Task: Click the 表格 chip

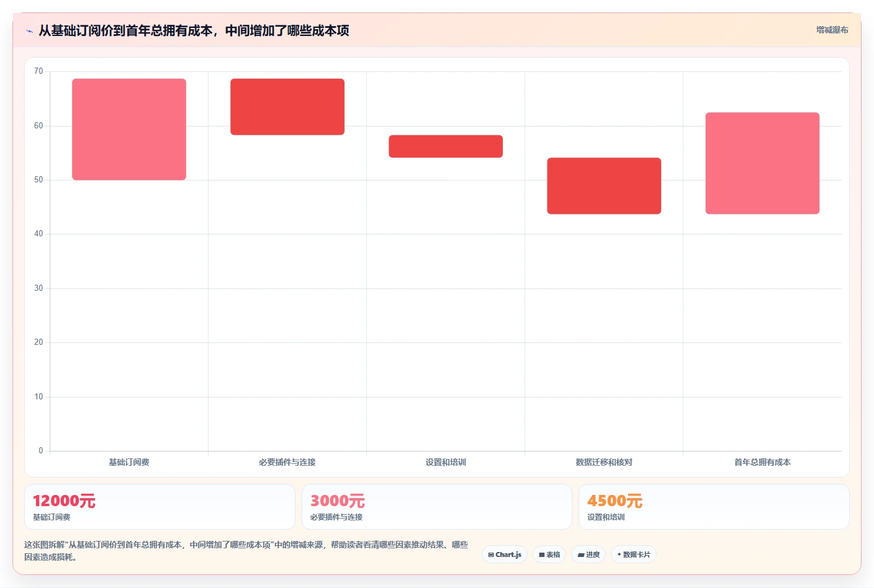Action: [549, 555]
